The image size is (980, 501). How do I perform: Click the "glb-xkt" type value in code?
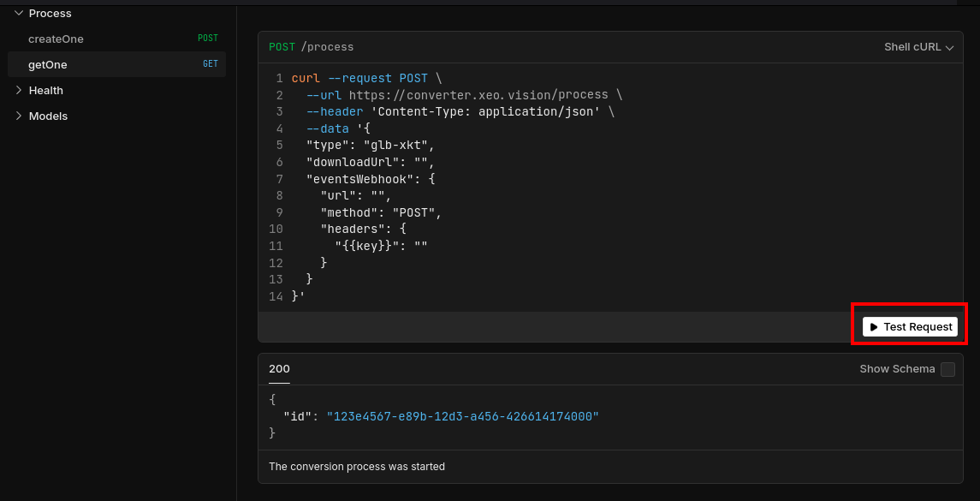pyautogui.click(x=399, y=146)
